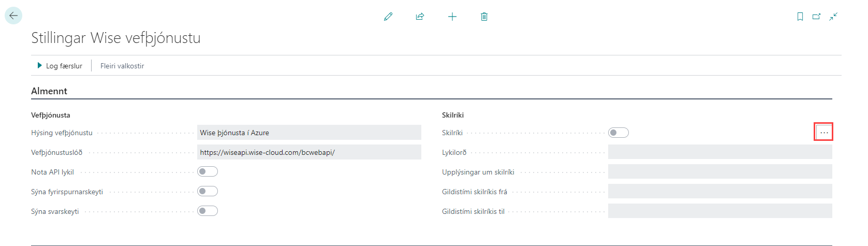The height and width of the screenshot is (246, 868).
Task: Click the plus icon to create new
Action: click(x=452, y=17)
